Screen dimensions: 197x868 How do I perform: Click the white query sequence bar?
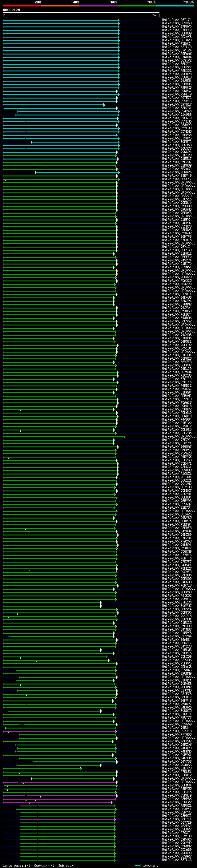pos(81,13)
